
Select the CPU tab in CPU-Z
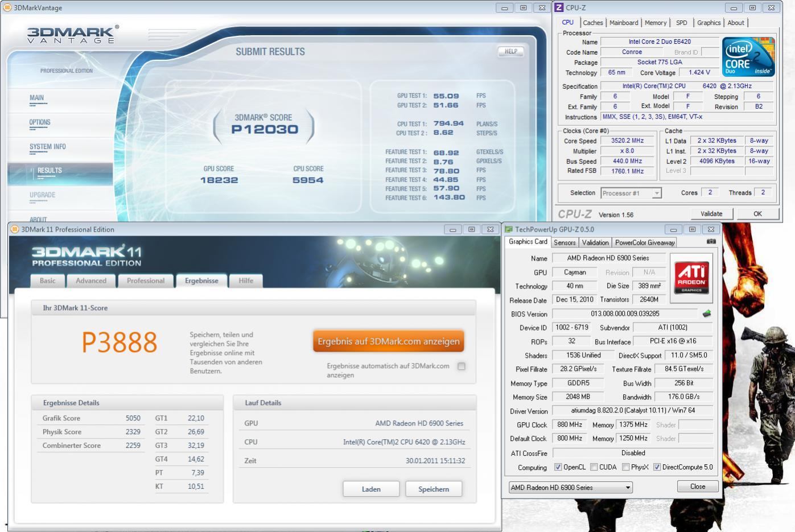(x=567, y=22)
